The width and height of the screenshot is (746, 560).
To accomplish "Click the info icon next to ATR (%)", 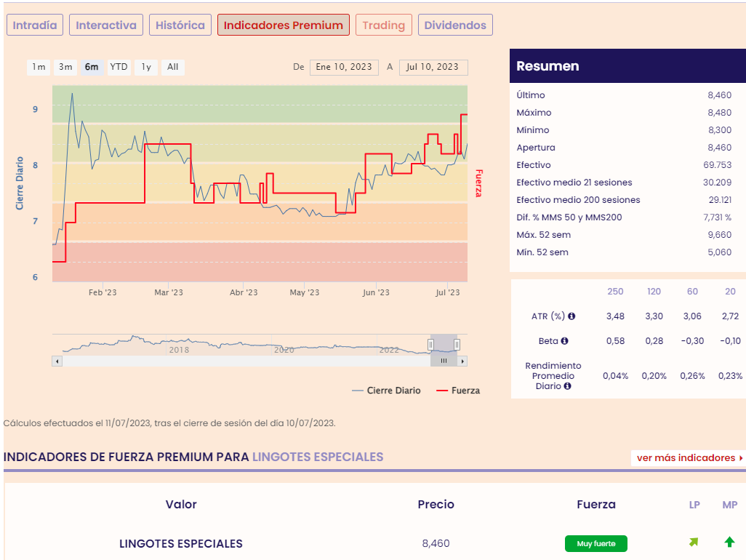I will click(x=571, y=316).
